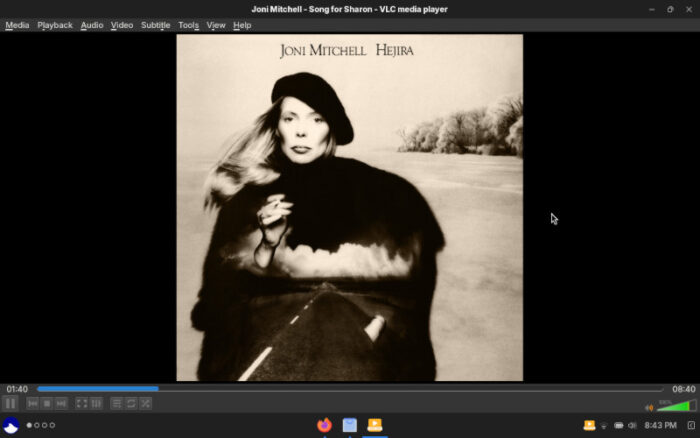700x438 pixels.
Task: Open the Subtitle menu
Action: click(x=155, y=25)
